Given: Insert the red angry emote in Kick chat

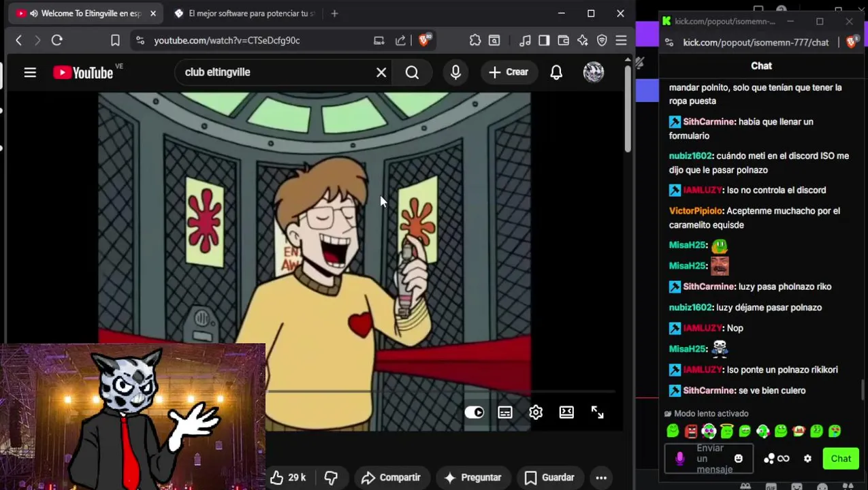Looking at the screenshot, I should [x=691, y=431].
